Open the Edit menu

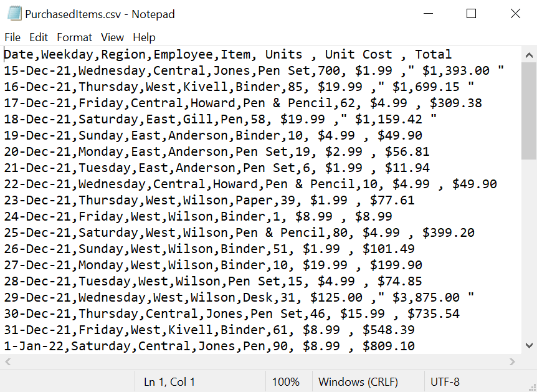[x=39, y=37]
